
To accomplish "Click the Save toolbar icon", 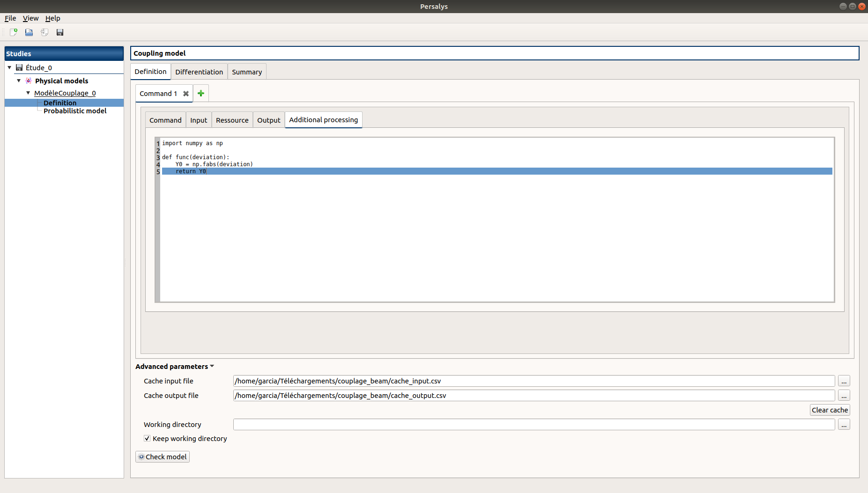I will [x=60, y=32].
